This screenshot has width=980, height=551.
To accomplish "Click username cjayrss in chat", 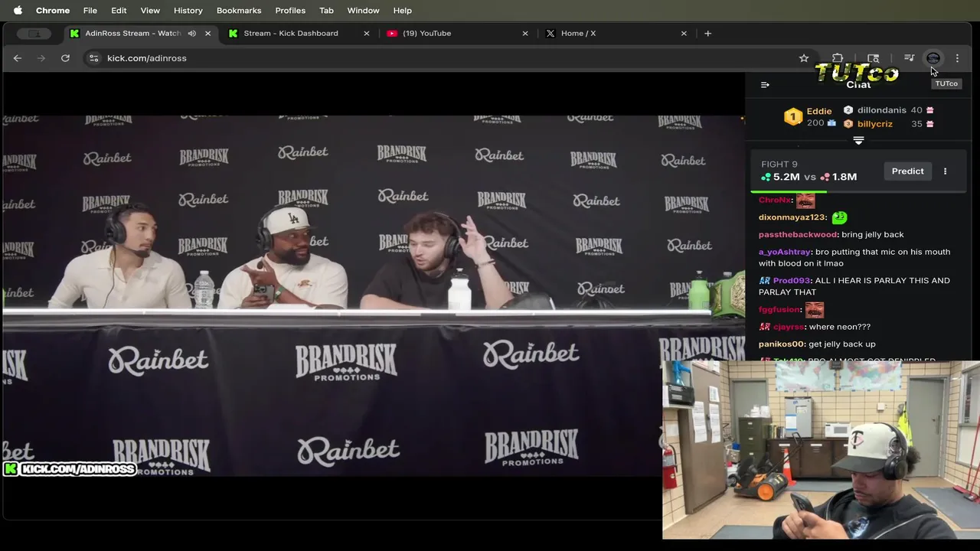I will click(789, 327).
